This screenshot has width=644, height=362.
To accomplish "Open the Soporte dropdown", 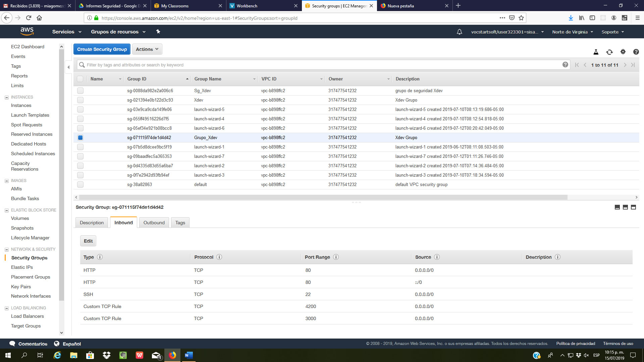I will (612, 32).
